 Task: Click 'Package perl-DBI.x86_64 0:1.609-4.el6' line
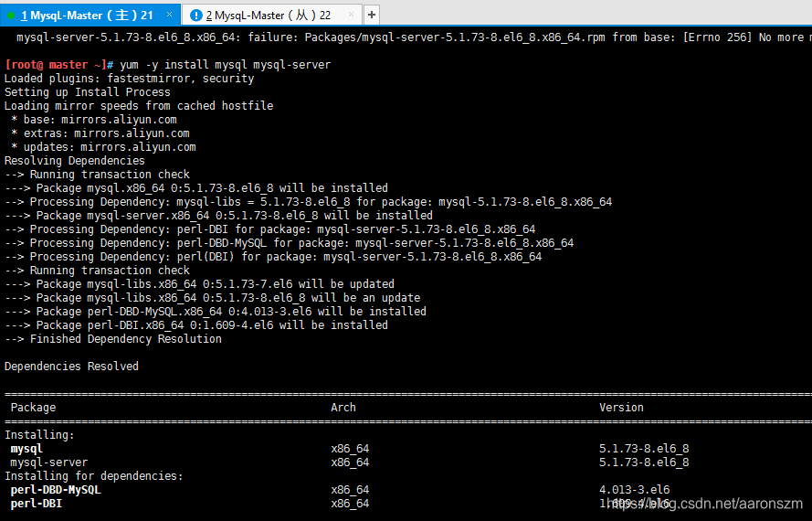pyautogui.click(x=196, y=325)
